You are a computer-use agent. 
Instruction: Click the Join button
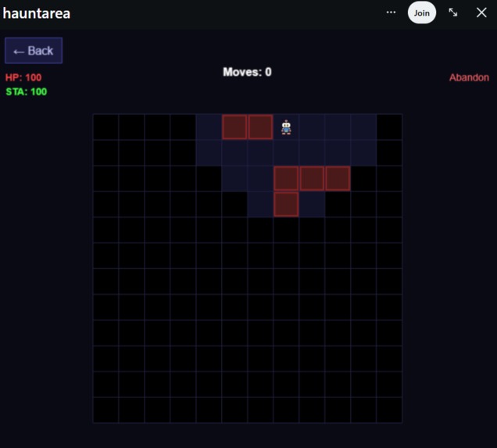[x=421, y=13]
